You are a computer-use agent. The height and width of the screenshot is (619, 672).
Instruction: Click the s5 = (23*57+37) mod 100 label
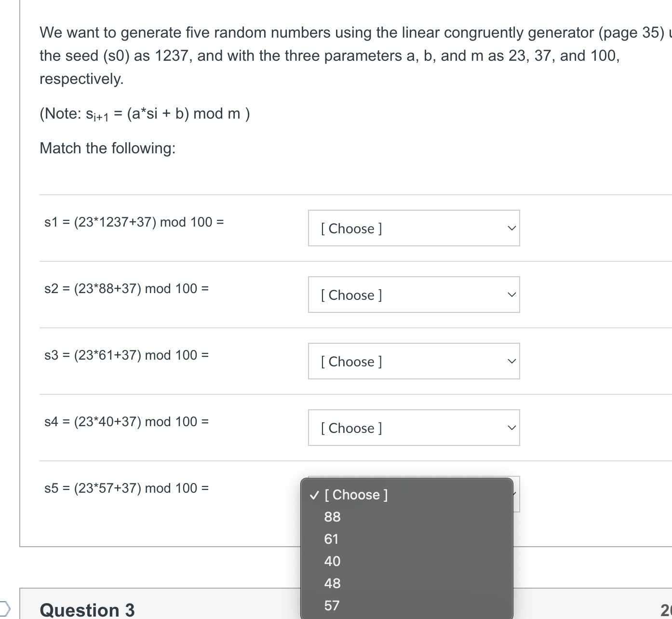(x=126, y=488)
